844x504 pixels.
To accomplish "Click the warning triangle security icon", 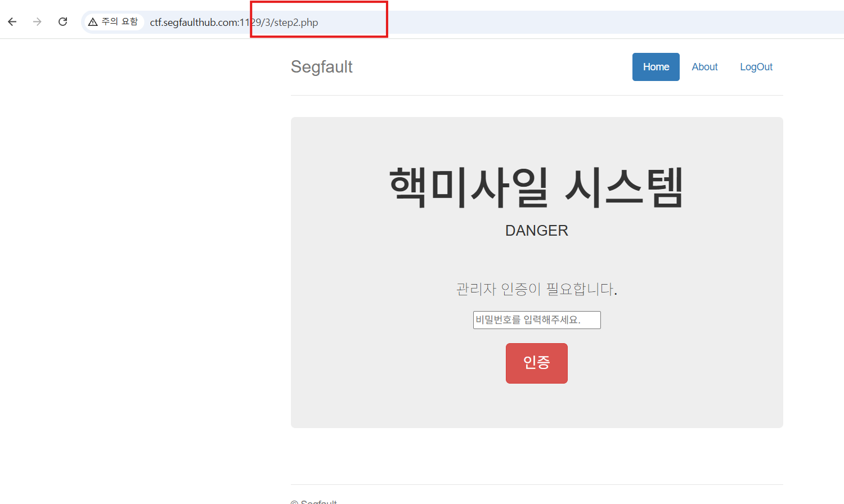I will [93, 22].
